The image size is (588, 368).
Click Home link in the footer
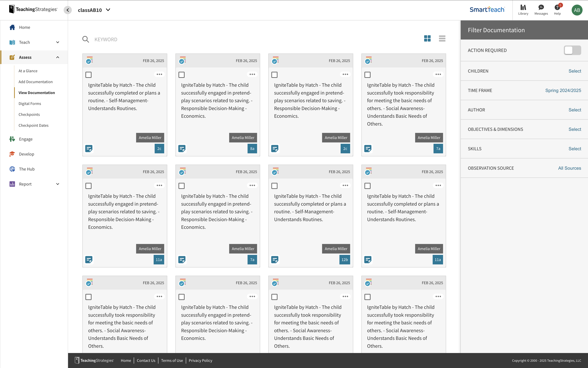pos(126,361)
